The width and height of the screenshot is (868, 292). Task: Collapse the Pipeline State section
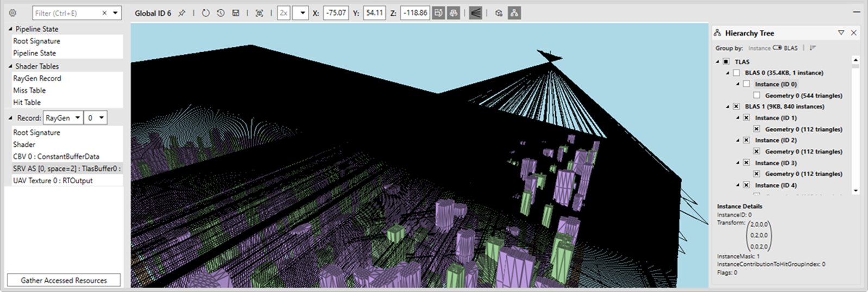click(10, 29)
